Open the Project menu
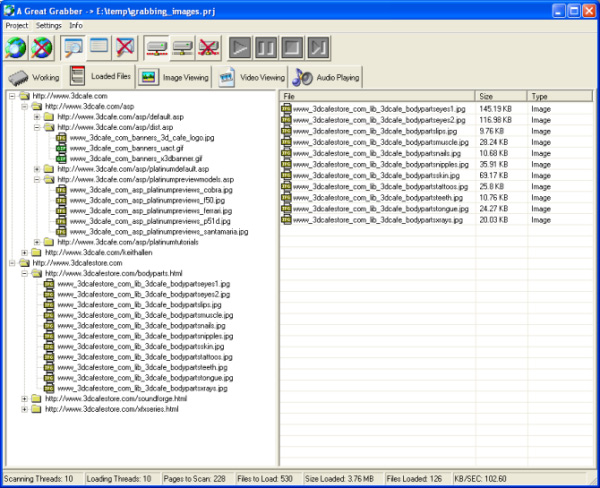This screenshot has height=488, width=600. (16, 24)
